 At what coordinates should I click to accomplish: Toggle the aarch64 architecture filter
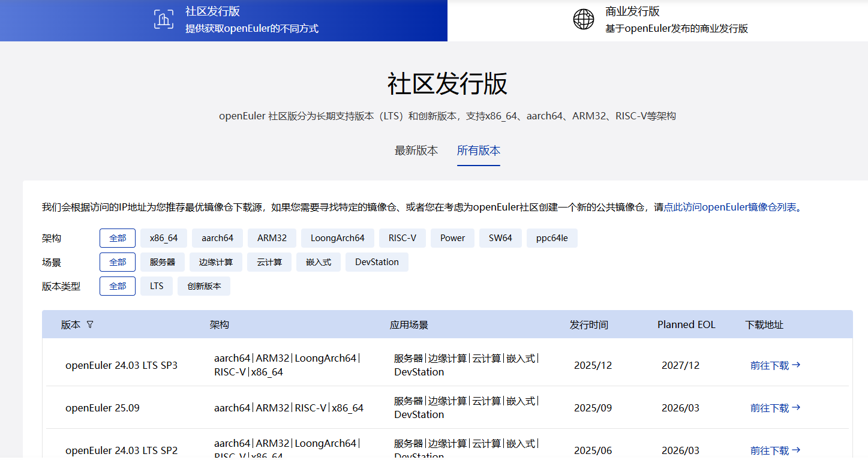click(217, 238)
